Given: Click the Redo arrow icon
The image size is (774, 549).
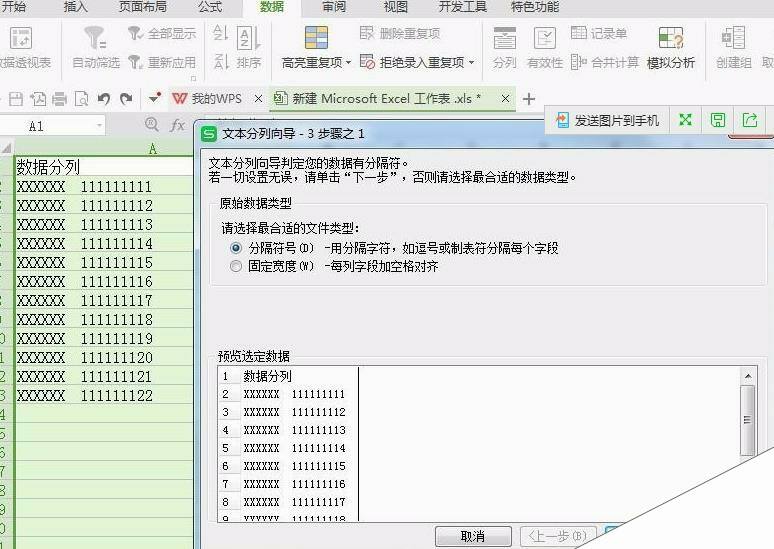Looking at the screenshot, I should click(126, 99).
